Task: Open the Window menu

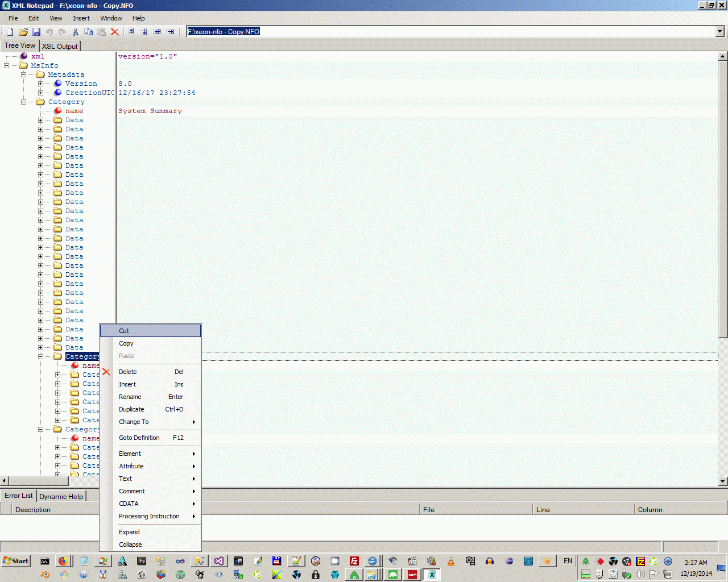Action: pyautogui.click(x=111, y=18)
